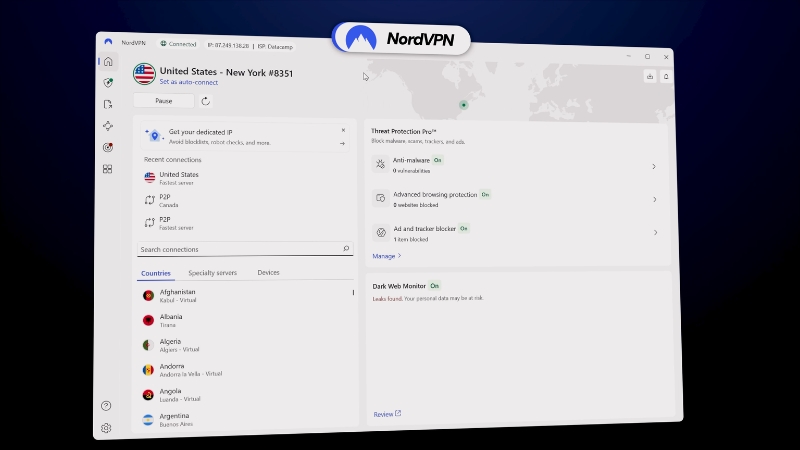Screen dimensions: 800x450
Task: Connect to recent United States Fastest server
Action: click(246, 178)
